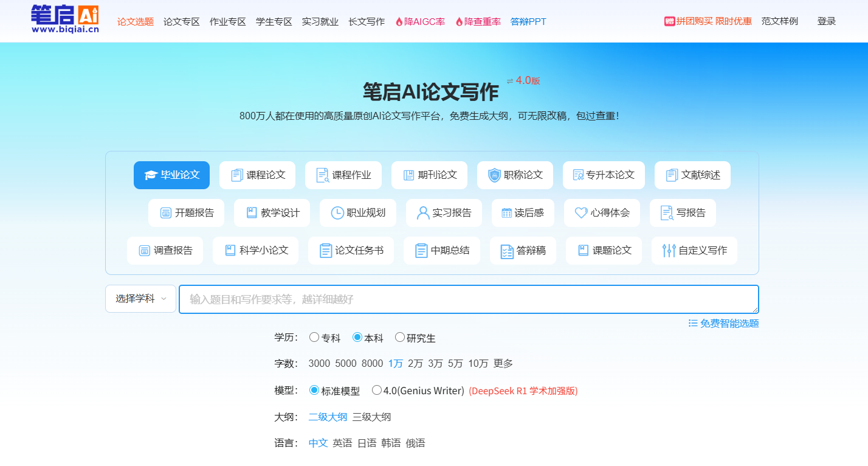Choose the 标准模型 radio button
The image size is (868, 466).
click(314, 390)
